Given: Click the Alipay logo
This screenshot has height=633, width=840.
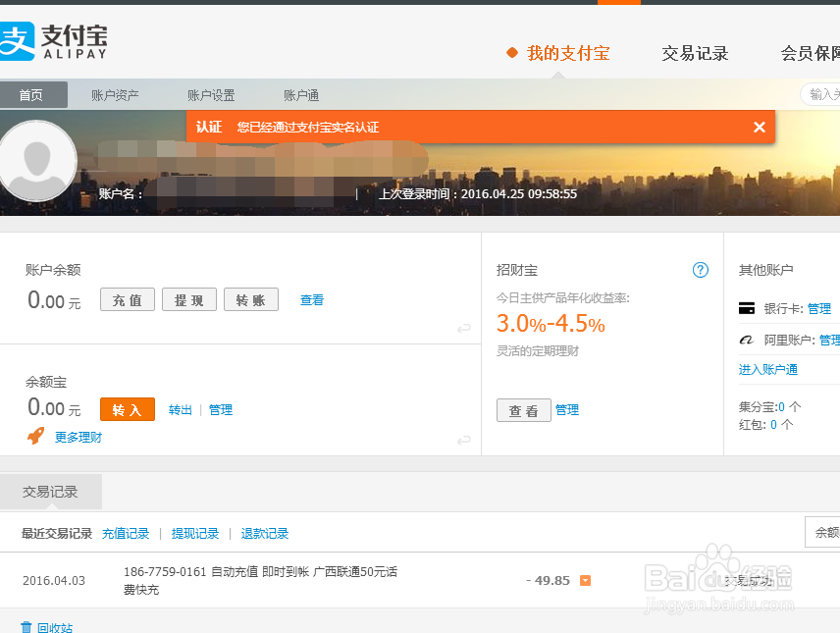Looking at the screenshot, I should click(x=54, y=41).
